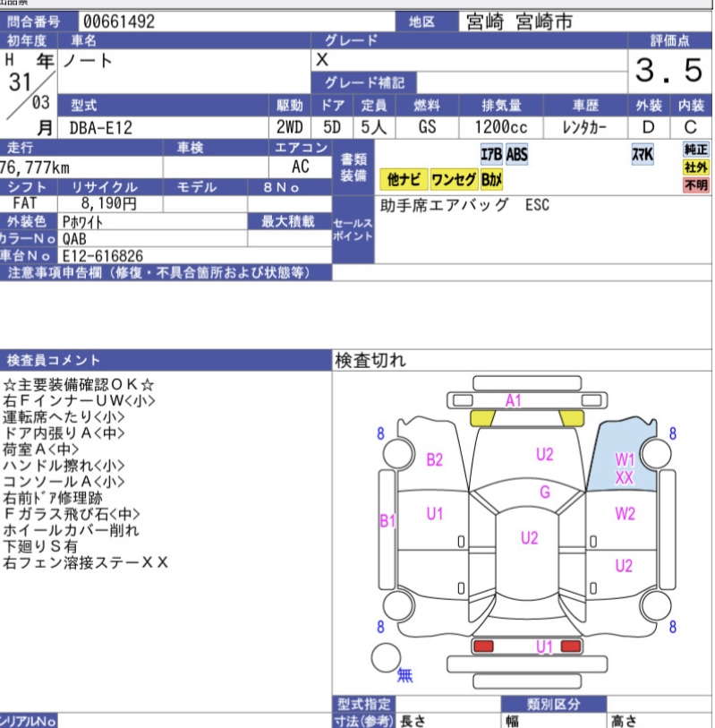
Task: Click the A1 mark on front bumper
Action: click(x=514, y=400)
